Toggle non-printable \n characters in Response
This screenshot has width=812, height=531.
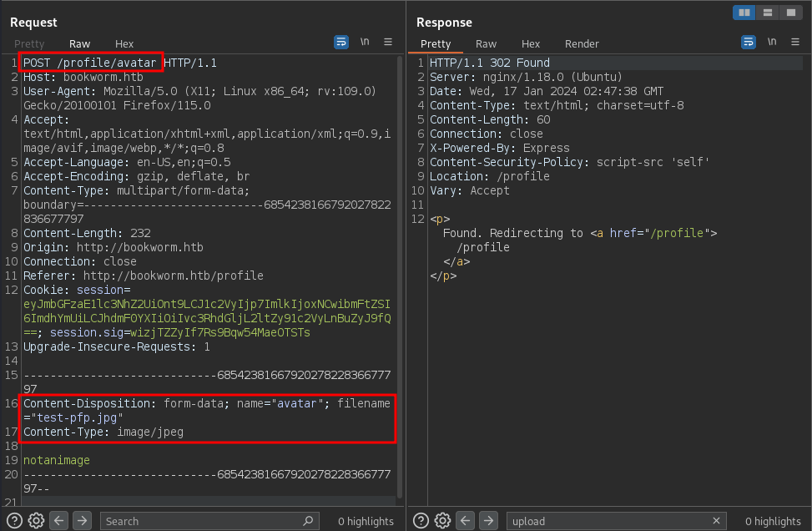(x=772, y=42)
